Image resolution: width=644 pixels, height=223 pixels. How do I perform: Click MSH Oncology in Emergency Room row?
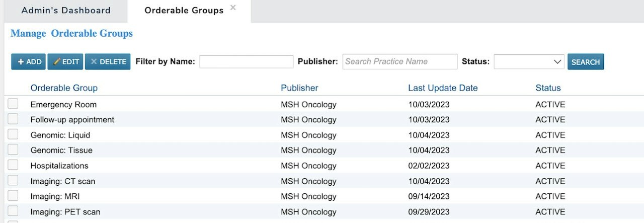[308, 105]
